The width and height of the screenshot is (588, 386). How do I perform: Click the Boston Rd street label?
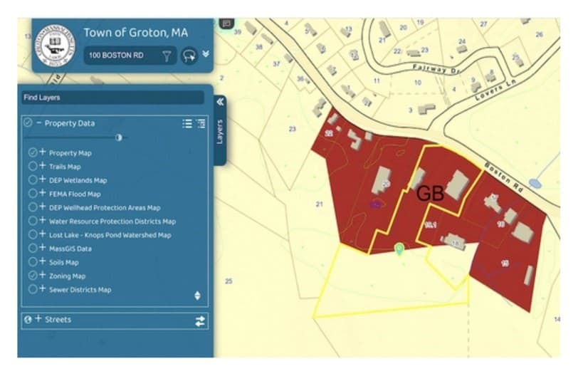click(503, 177)
